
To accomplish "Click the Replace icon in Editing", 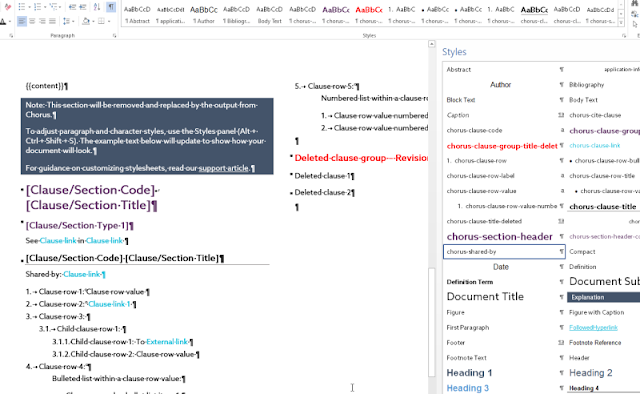I will (x=635, y=14).
